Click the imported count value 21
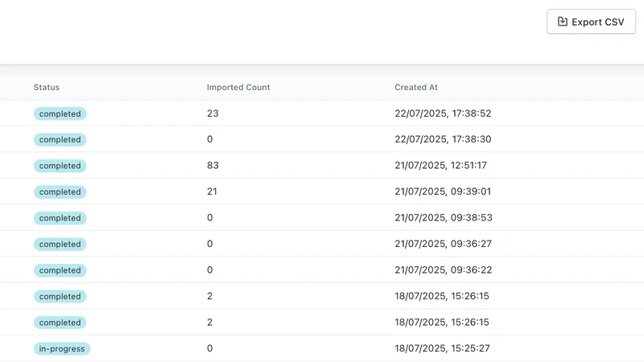The image size is (644, 362). pyautogui.click(x=212, y=191)
